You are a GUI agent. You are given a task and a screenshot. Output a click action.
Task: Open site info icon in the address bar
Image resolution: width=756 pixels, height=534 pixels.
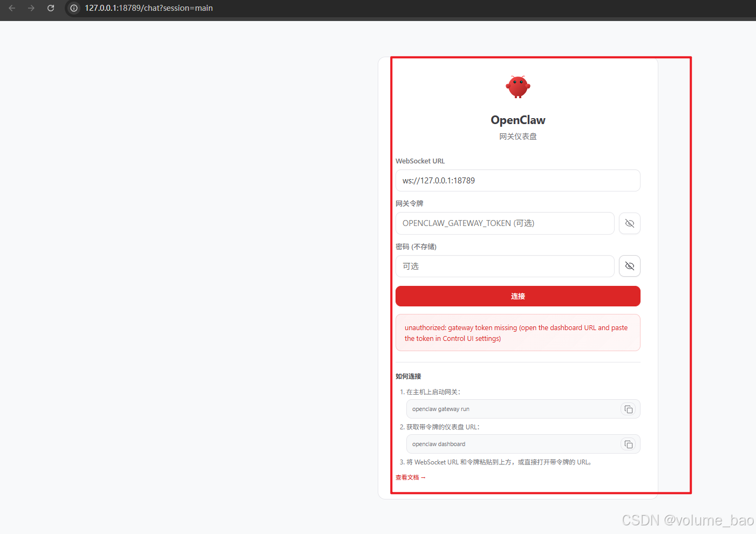pos(74,8)
